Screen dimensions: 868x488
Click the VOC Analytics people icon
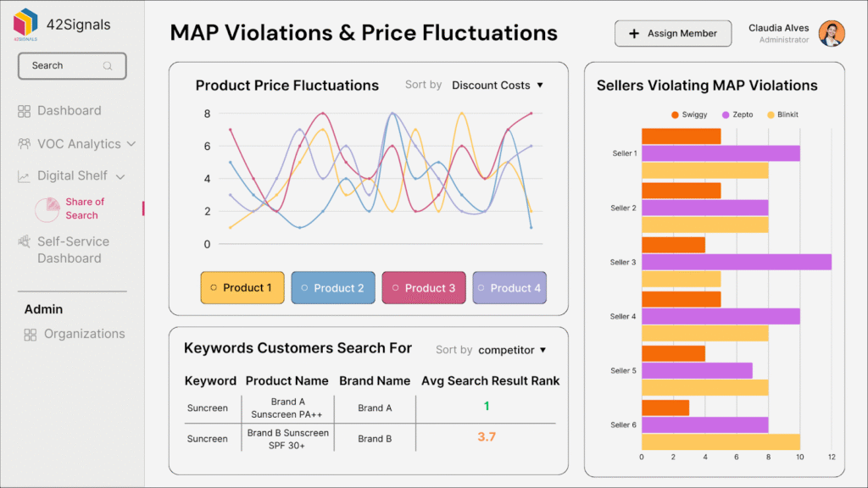coord(23,143)
